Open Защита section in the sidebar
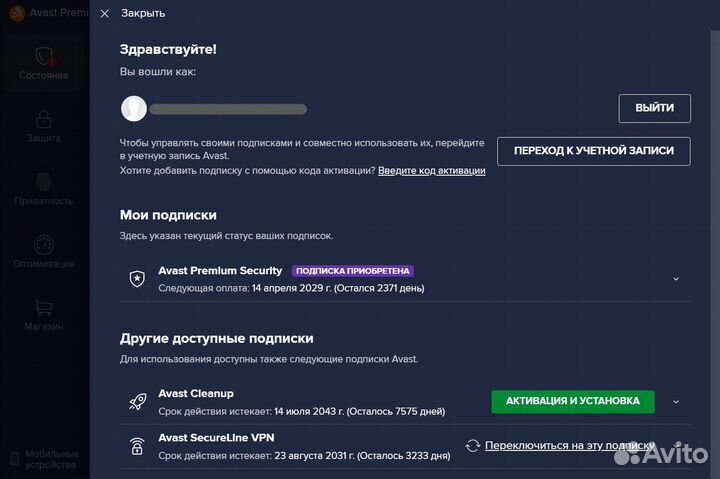 pos(44,126)
